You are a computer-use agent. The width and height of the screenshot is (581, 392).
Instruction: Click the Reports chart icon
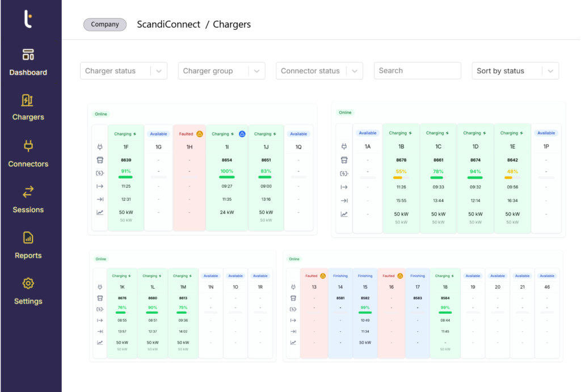28,238
